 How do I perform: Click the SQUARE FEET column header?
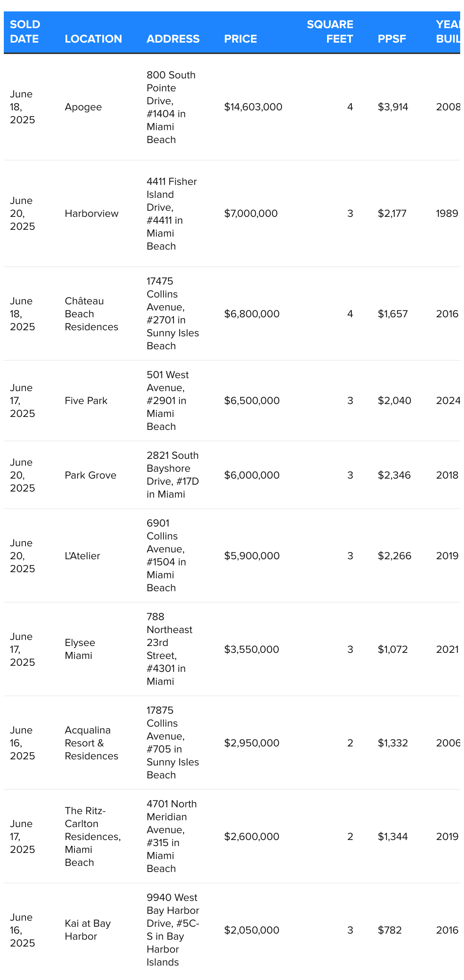pos(330,32)
